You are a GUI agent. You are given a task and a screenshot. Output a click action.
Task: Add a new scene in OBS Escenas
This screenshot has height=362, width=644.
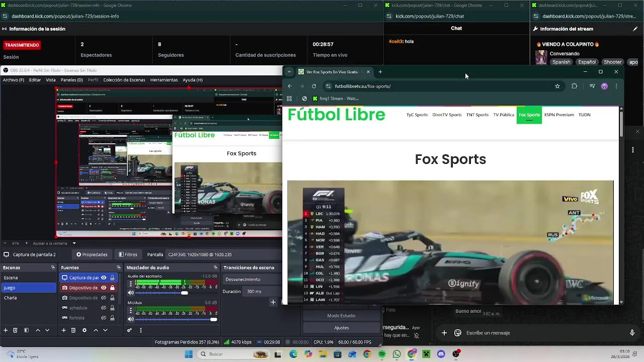point(6,330)
